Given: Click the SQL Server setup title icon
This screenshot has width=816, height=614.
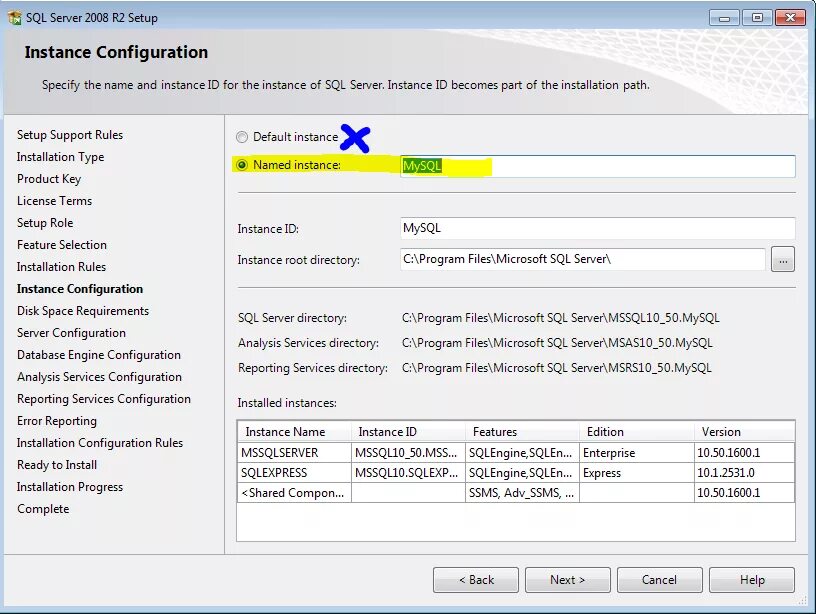Looking at the screenshot, I should [x=15, y=17].
